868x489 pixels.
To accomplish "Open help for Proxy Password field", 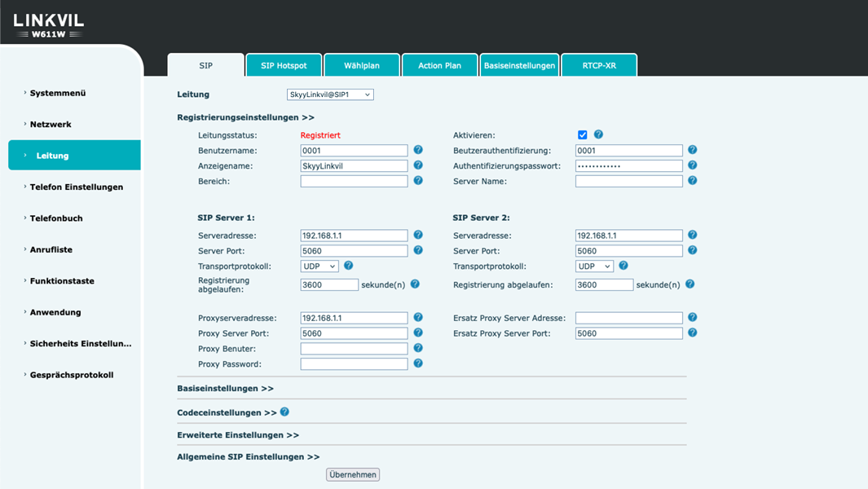I will click(x=418, y=363).
